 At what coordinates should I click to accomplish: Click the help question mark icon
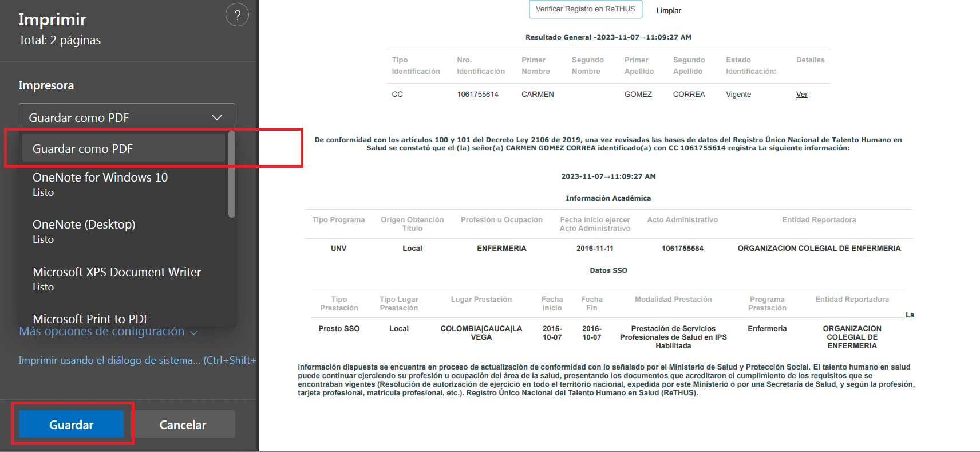[237, 15]
